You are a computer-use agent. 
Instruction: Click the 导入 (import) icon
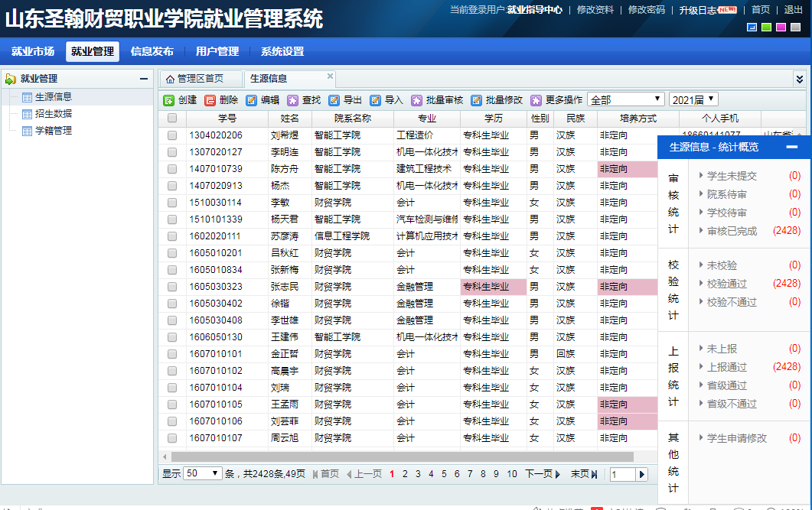[x=376, y=100]
